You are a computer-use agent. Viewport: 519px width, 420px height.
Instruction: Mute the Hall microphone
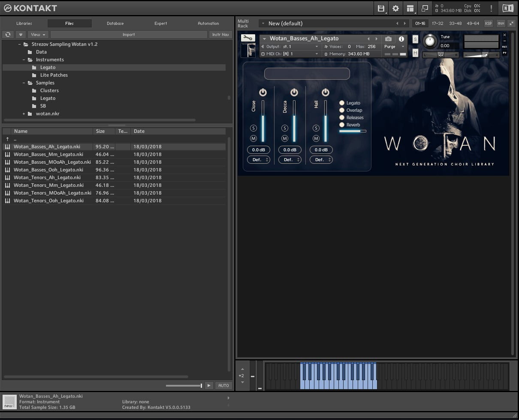tap(316, 138)
